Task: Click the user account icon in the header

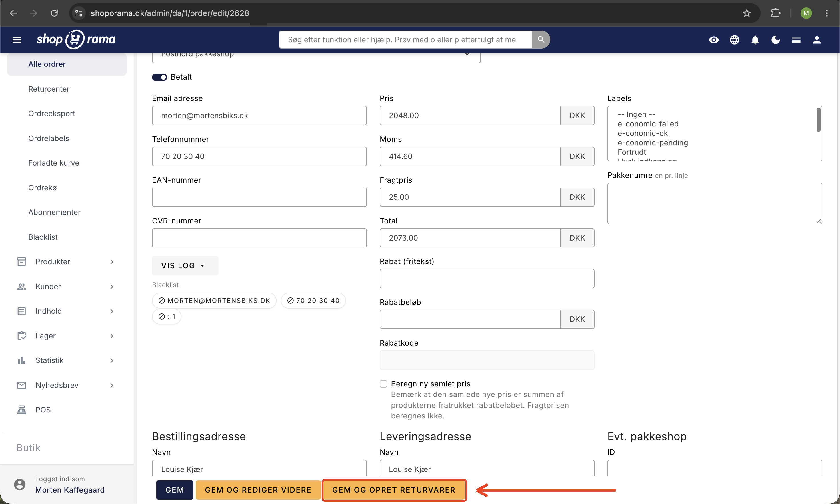Action: coord(817,40)
